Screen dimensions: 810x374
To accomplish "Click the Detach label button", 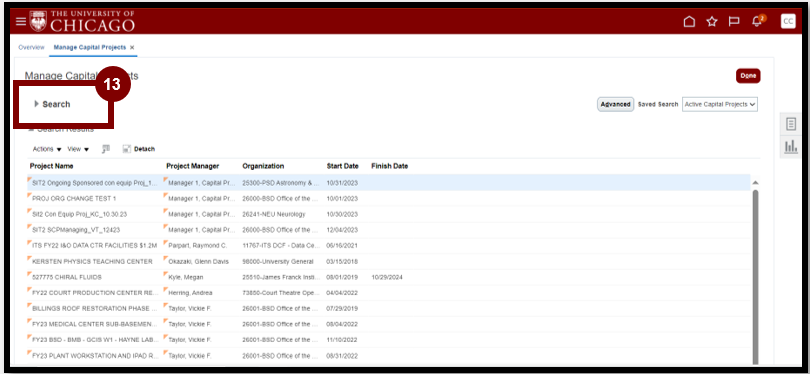I will click(x=144, y=149).
